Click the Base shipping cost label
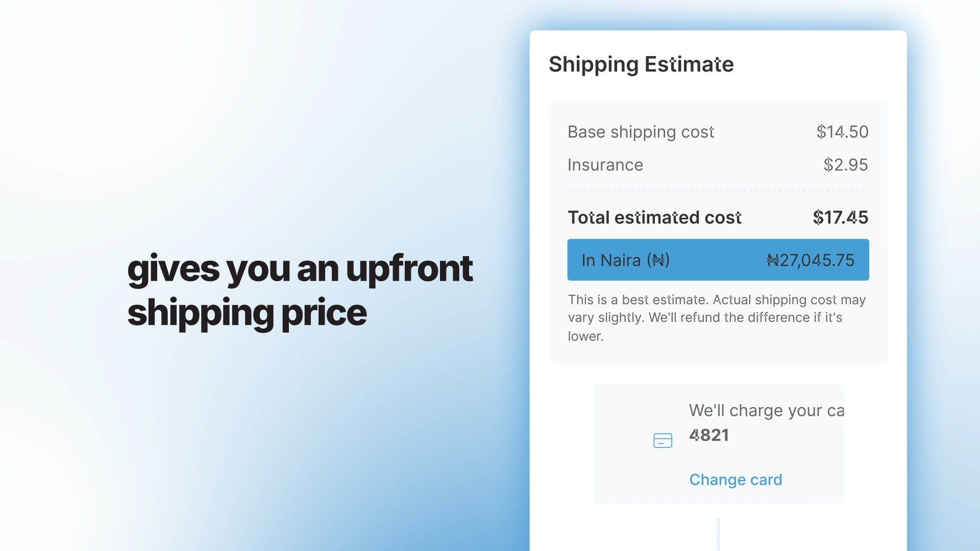980x551 pixels. [x=641, y=132]
